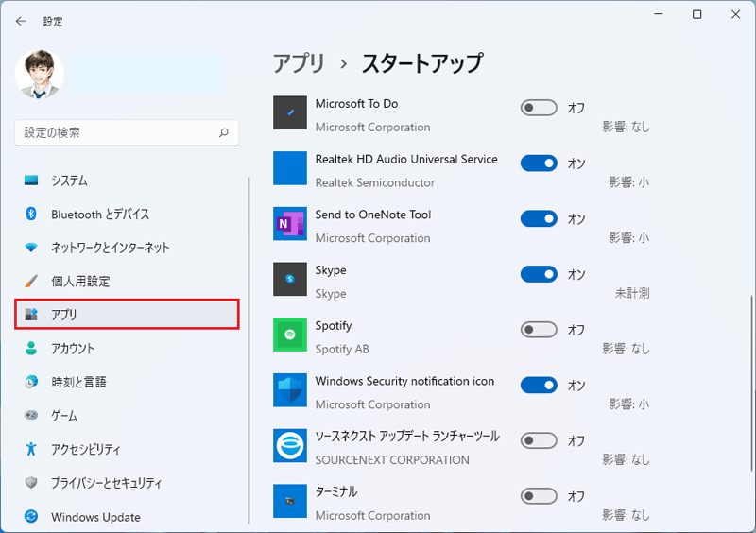Turn off Realtek HD Audio Universal Service toggle
This screenshot has height=533, width=756.
[x=539, y=163]
